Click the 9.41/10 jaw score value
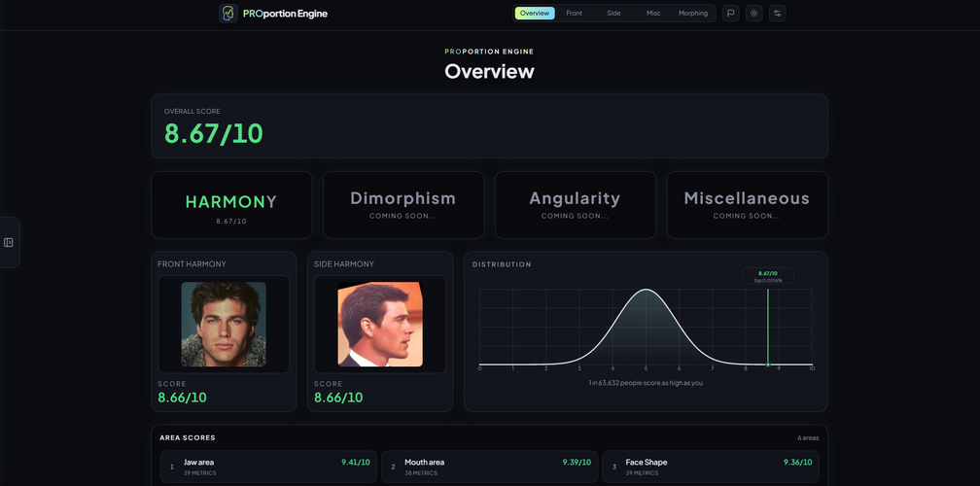The image size is (980, 486). click(356, 463)
